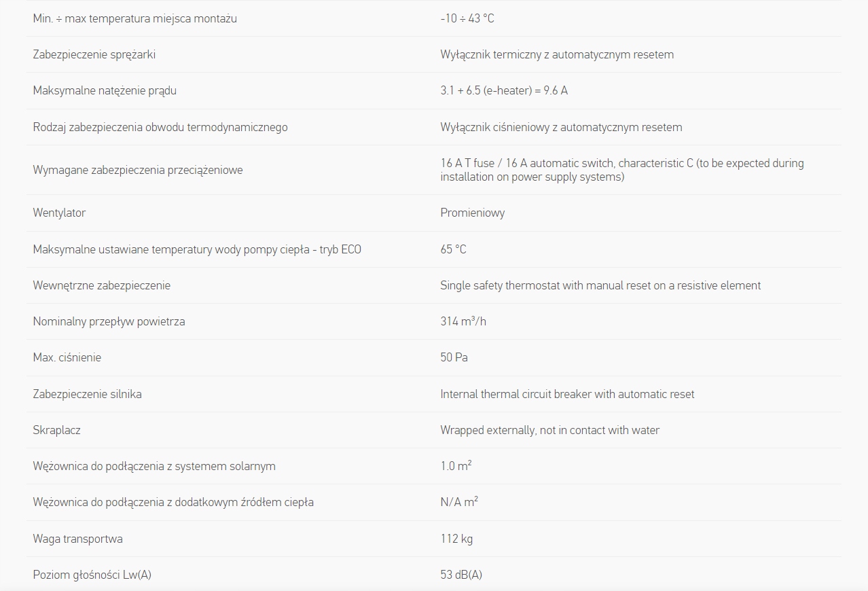The width and height of the screenshot is (868, 591).
Task: Click the '112 kg' weight value
Action: (x=456, y=539)
